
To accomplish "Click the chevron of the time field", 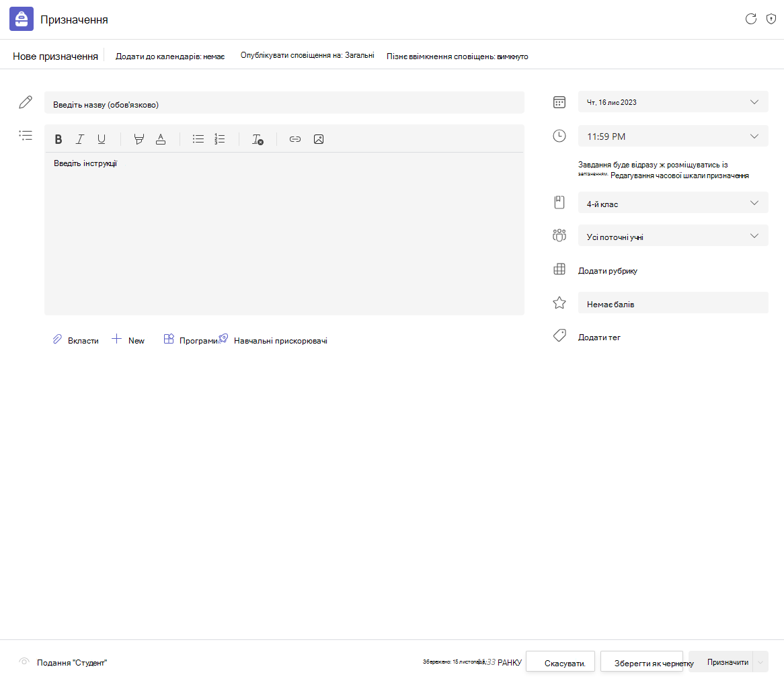I will pyautogui.click(x=754, y=136).
